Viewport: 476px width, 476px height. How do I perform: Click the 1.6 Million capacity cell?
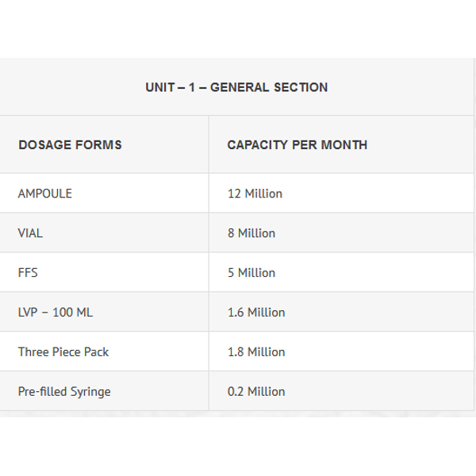point(256,313)
